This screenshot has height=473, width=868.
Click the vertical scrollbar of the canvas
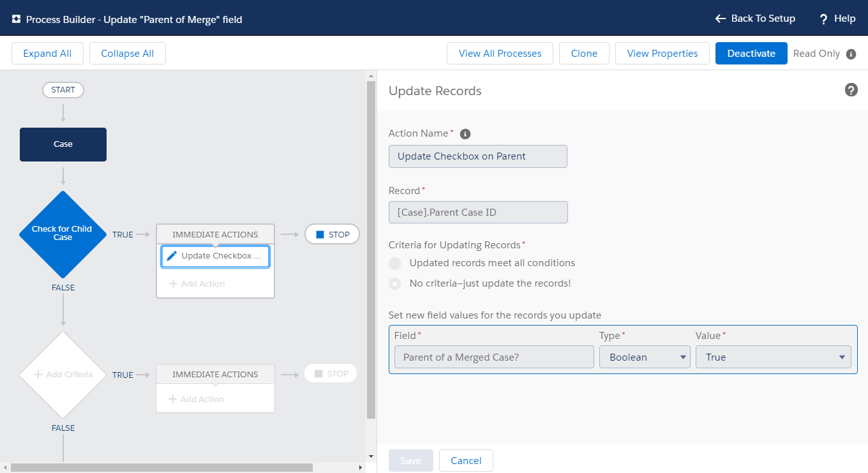click(x=371, y=250)
